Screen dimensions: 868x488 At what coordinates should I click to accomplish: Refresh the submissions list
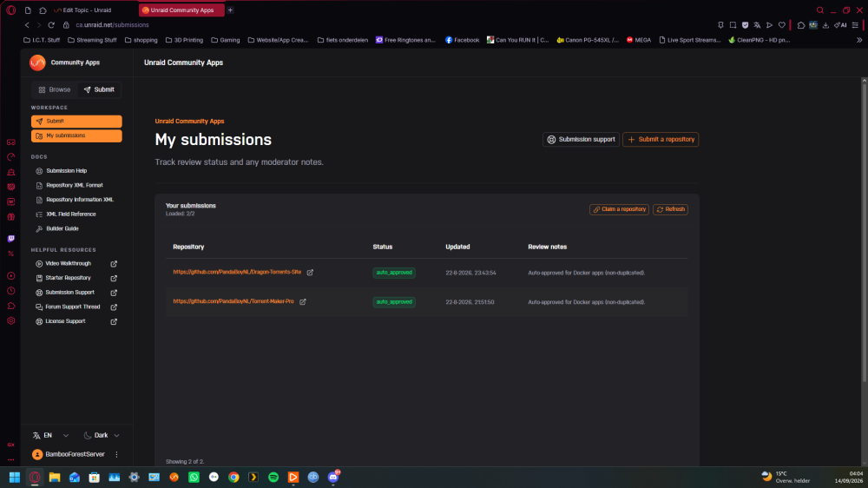point(670,209)
